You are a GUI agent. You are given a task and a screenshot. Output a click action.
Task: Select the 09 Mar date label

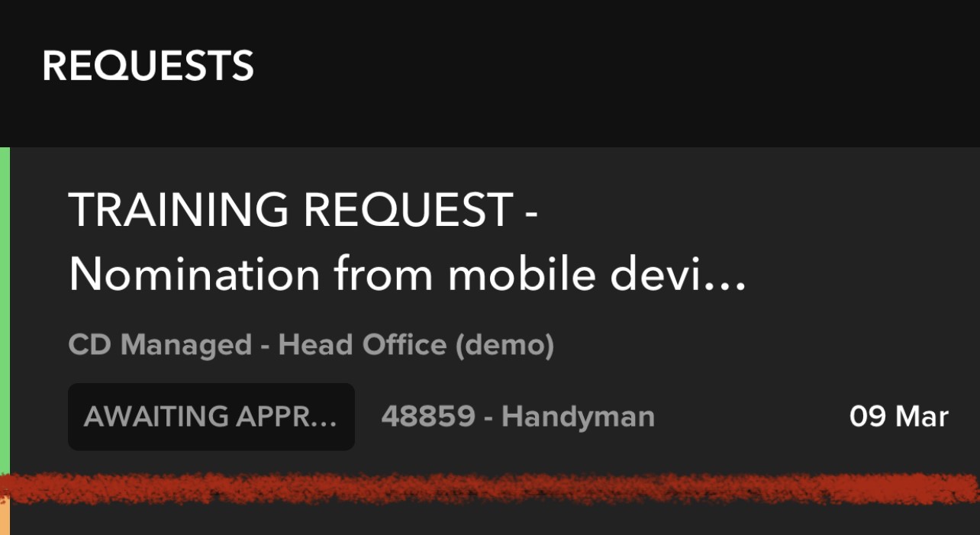[898, 417]
